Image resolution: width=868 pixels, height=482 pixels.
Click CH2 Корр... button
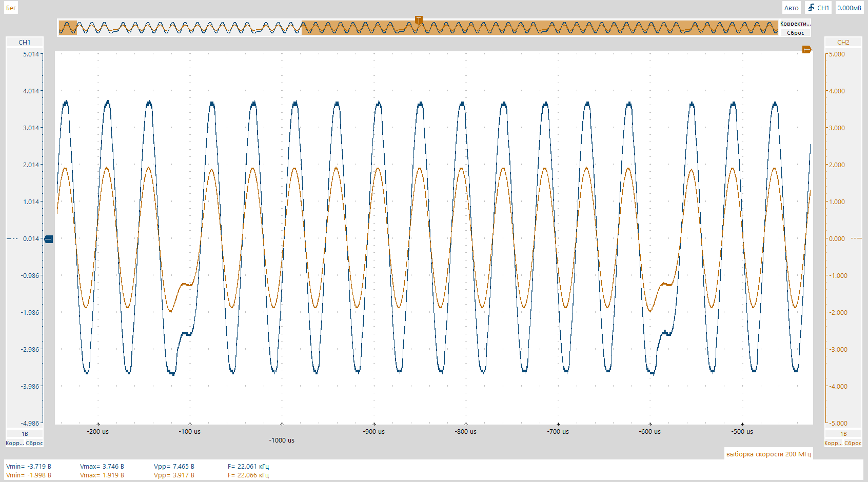pos(833,443)
